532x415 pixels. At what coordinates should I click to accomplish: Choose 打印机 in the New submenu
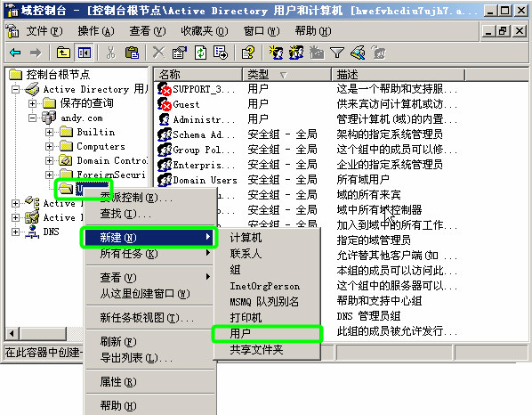pyautogui.click(x=267, y=318)
